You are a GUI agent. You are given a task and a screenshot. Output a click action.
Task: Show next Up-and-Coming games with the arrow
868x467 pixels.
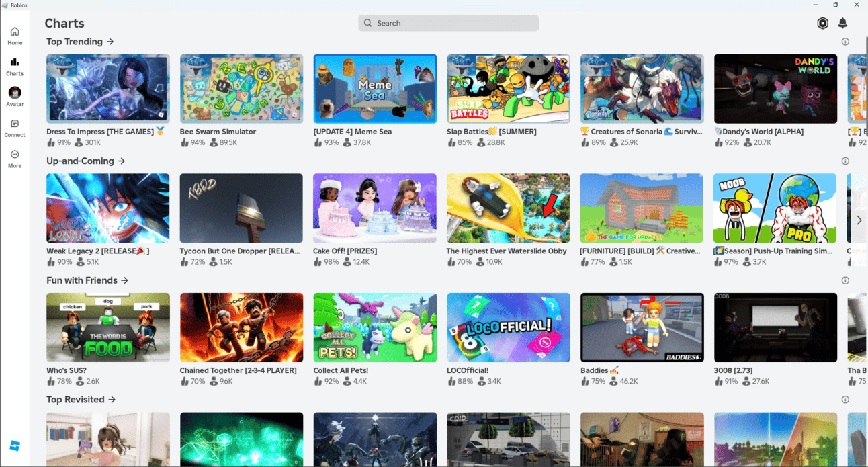point(859,220)
